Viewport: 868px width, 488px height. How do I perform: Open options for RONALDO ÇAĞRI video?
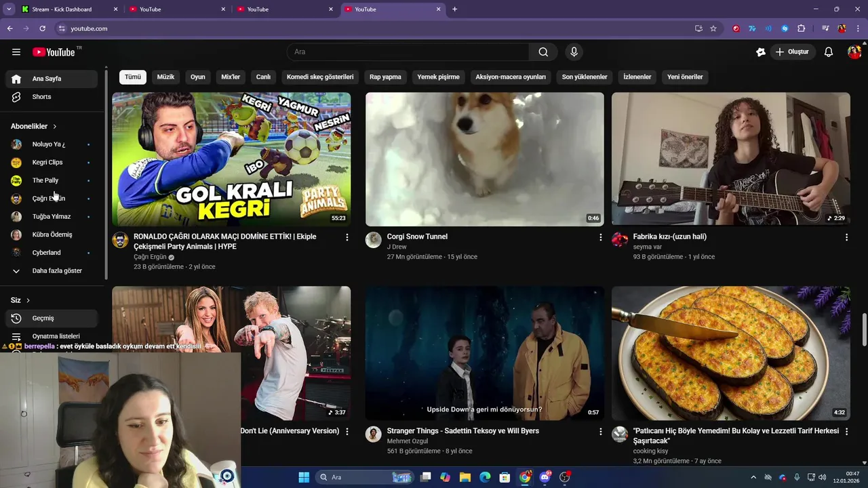[347, 237]
